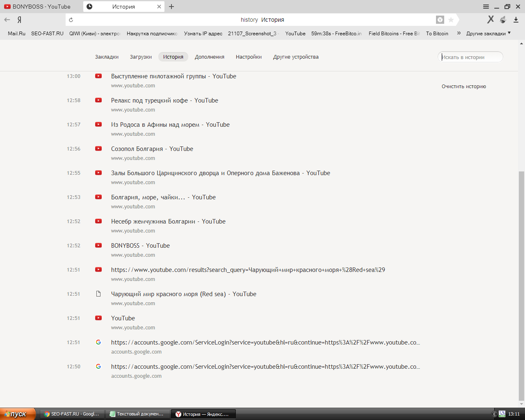Open Залы Большого Царицинского дворца entry
This screenshot has height=420, width=525.
[221, 173]
